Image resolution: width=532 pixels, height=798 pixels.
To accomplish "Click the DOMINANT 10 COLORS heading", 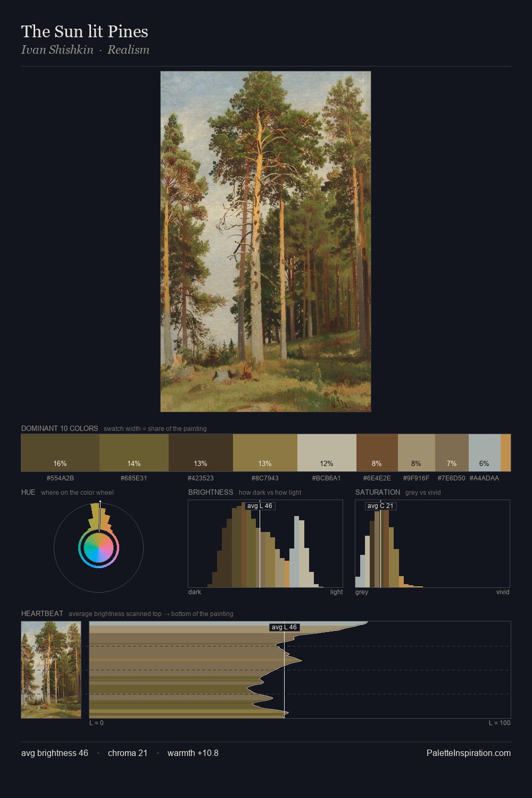I will click(x=60, y=428).
